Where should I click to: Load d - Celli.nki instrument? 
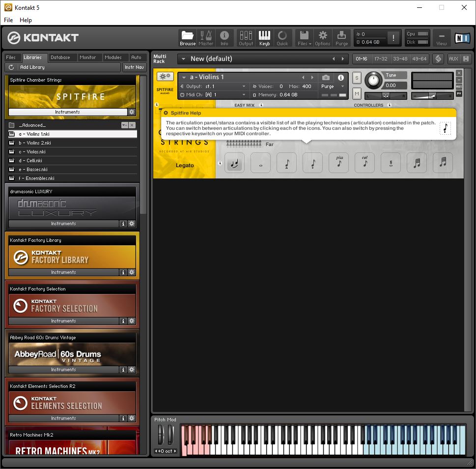tap(73, 160)
